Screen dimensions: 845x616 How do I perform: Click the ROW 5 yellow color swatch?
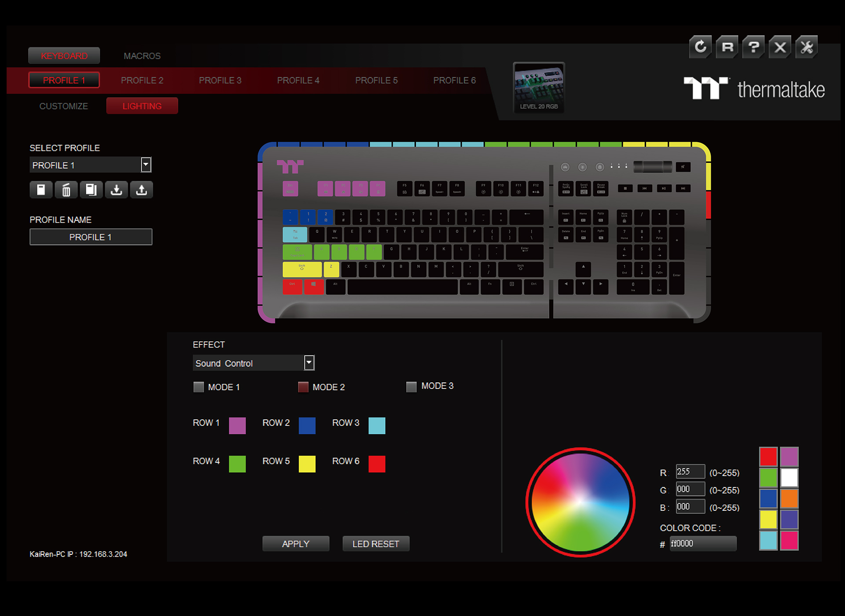click(x=307, y=464)
